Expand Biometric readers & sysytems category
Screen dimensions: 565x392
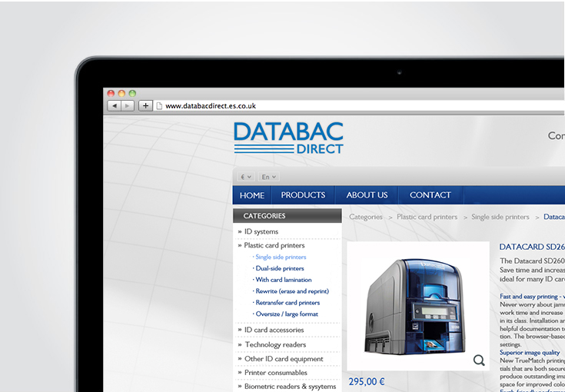(x=290, y=387)
